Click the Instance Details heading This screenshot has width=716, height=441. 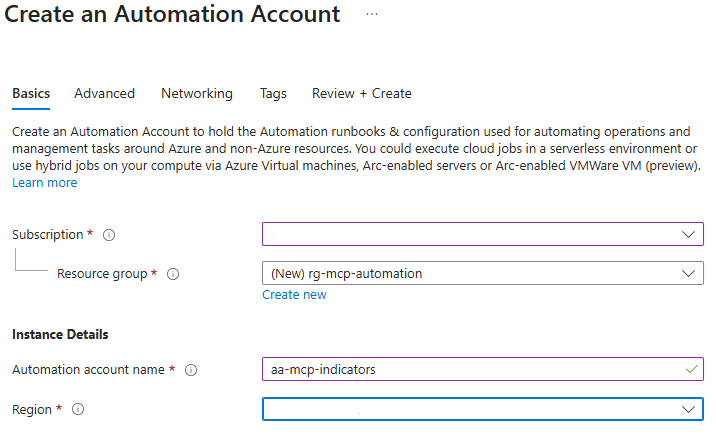(x=60, y=335)
